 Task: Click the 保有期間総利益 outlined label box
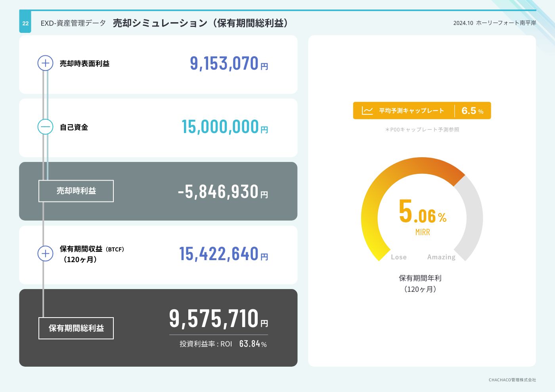pos(76,328)
